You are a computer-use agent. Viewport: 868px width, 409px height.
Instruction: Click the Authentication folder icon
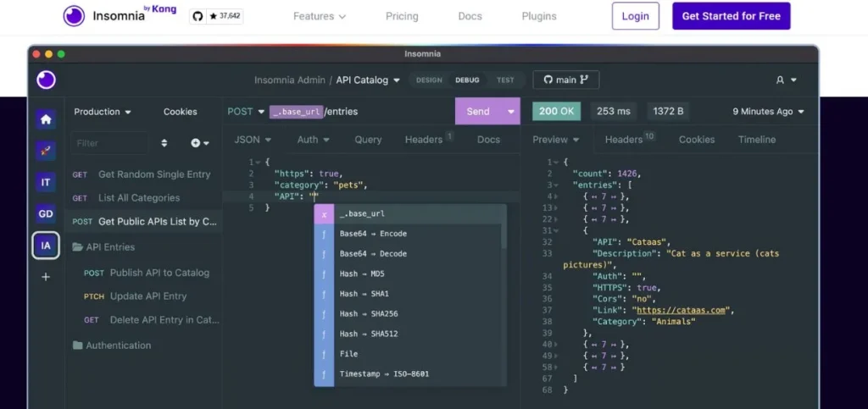pos(77,345)
